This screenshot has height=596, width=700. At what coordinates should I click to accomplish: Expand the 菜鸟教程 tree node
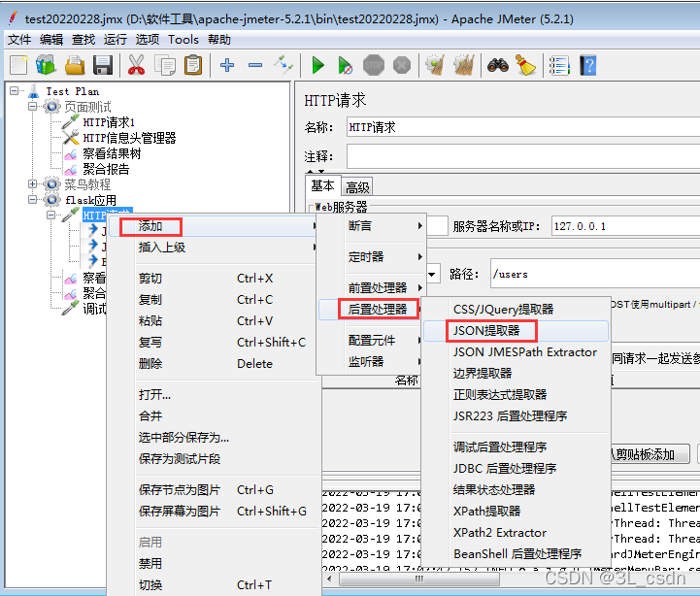click(33, 183)
